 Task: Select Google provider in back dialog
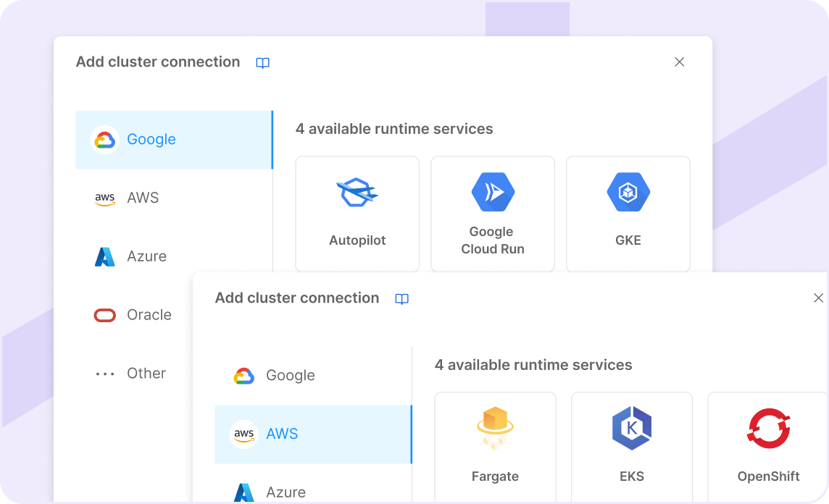tap(174, 140)
